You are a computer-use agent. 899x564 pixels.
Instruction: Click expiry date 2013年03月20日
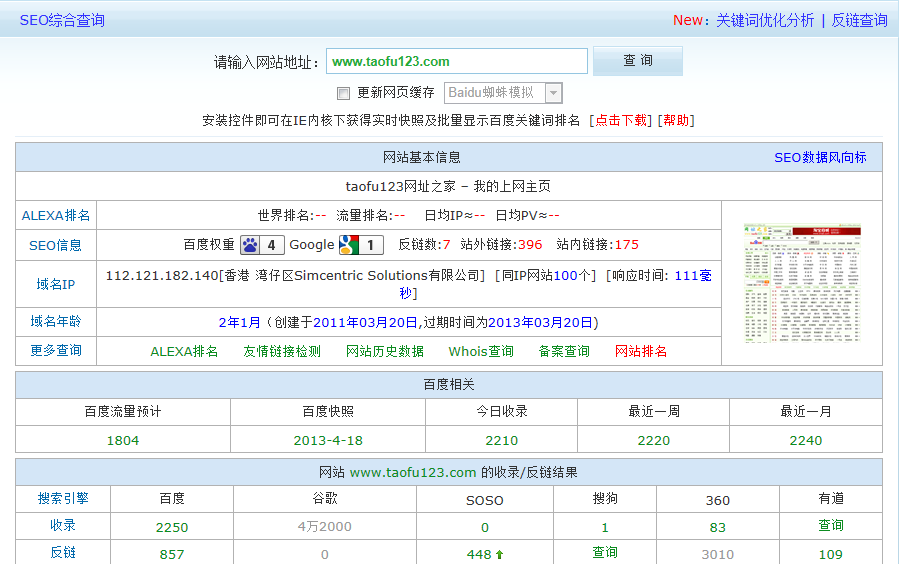(540, 323)
